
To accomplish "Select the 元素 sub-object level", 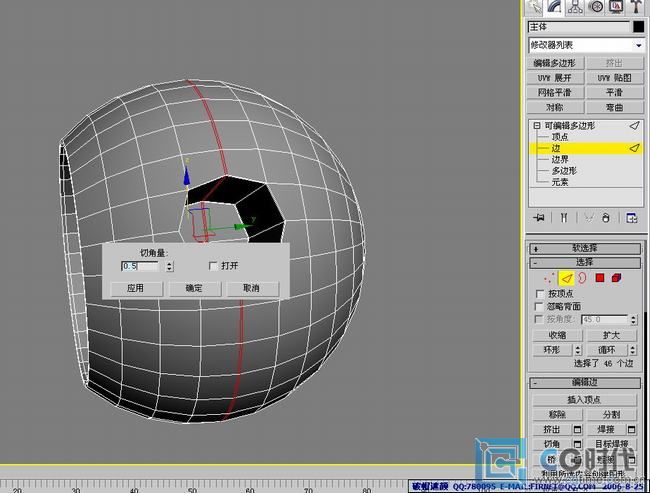I will click(560, 182).
